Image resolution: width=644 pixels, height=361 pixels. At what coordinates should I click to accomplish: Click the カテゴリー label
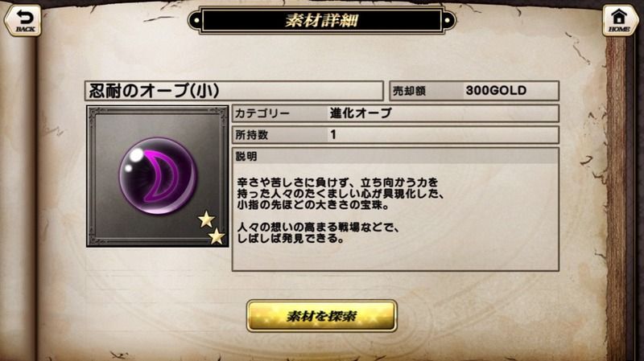click(x=262, y=113)
